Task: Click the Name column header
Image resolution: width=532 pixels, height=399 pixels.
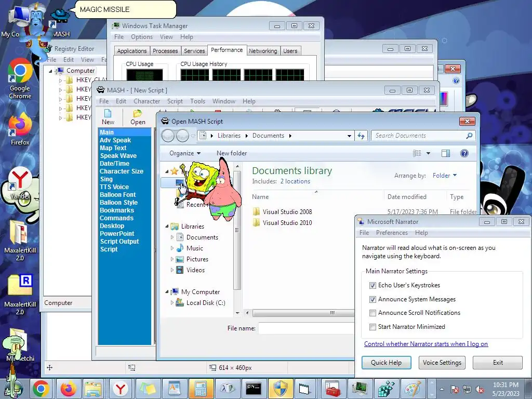Action: click(260, 197)
